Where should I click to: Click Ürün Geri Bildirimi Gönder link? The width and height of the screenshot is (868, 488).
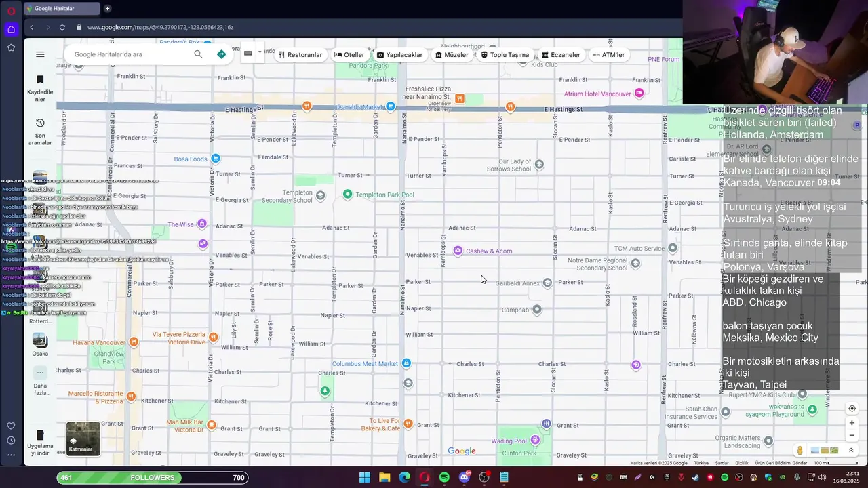pyautogui.click(x=781, y=463)
